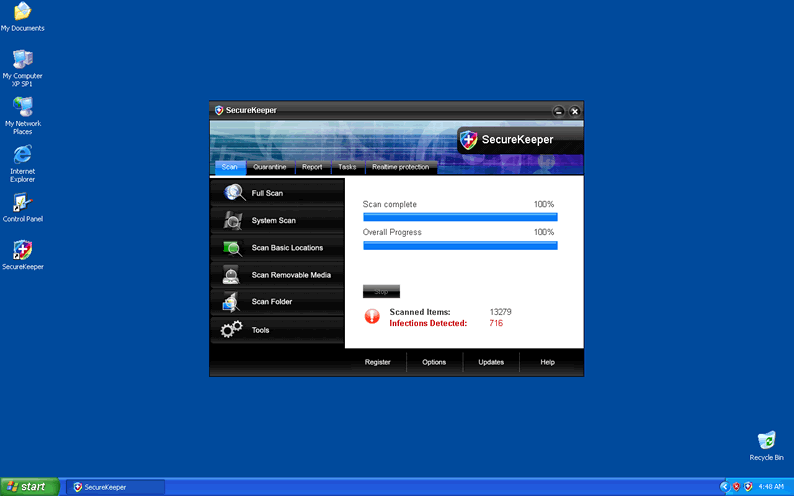Open the Recycle Bin
The width and height of the screenshot is (794, 496).
coord(766,441)
